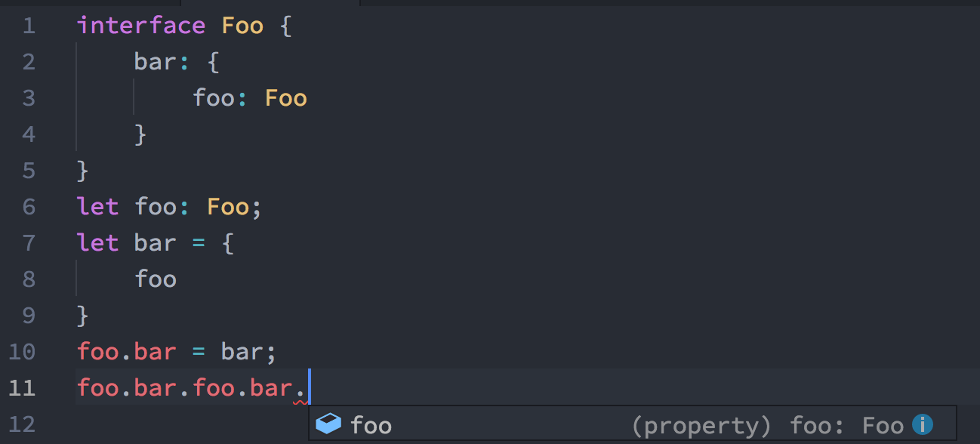Click 'foo' at start of line 11
This screenshot has height=444, width=980.
tap(97, 388)
